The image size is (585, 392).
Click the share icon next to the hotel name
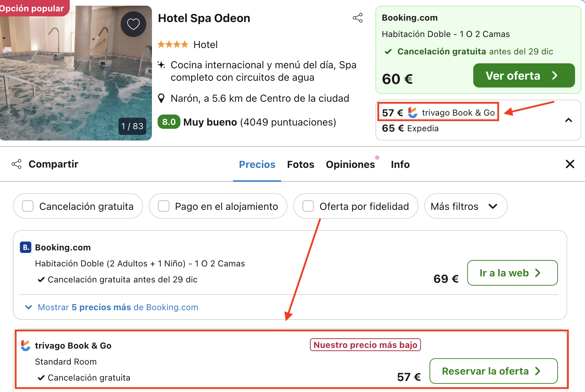(357, 17)
